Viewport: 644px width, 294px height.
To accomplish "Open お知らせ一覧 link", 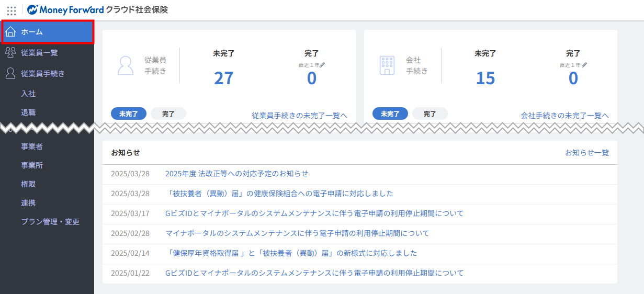I will 587,153.
